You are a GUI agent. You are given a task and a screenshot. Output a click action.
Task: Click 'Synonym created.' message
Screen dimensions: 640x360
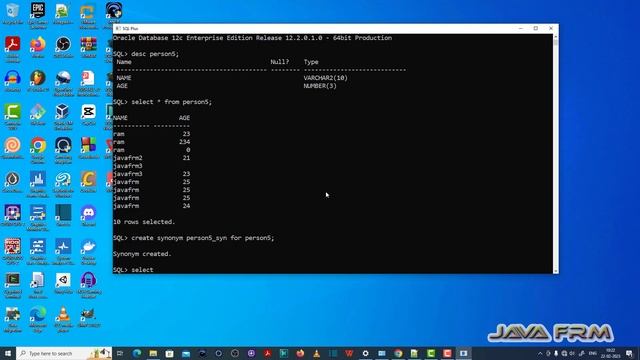point(142,254)
